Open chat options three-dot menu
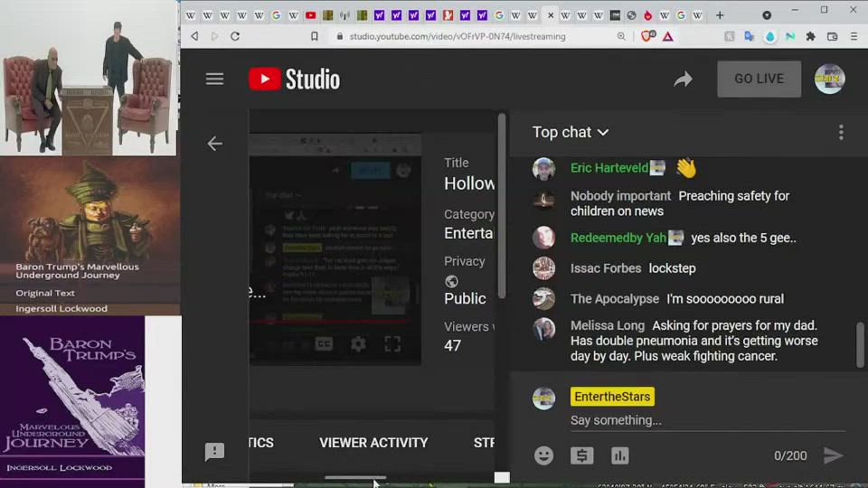 coord(841,133)
